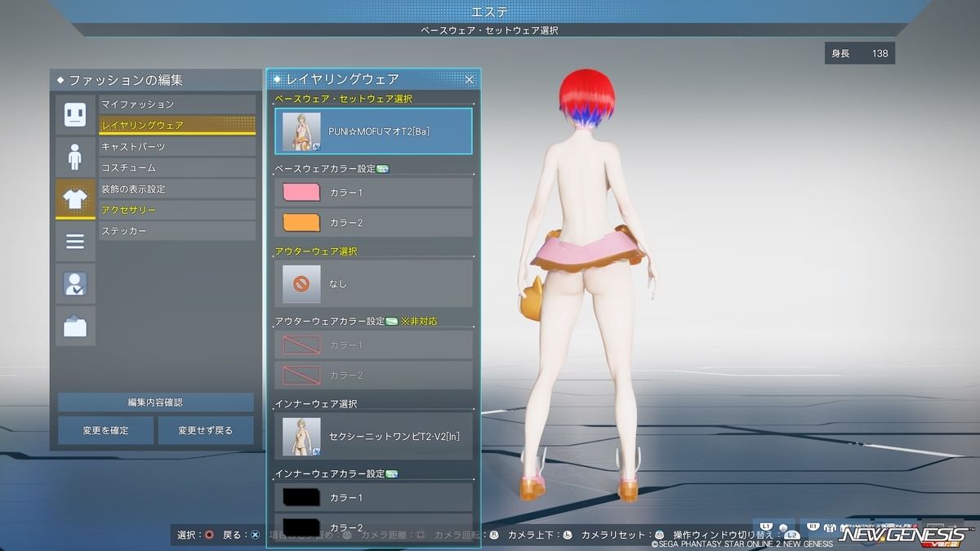This screenshot has width=980, height=551.
Task: Click the カメラ回転 control hint
Action: 466,535
